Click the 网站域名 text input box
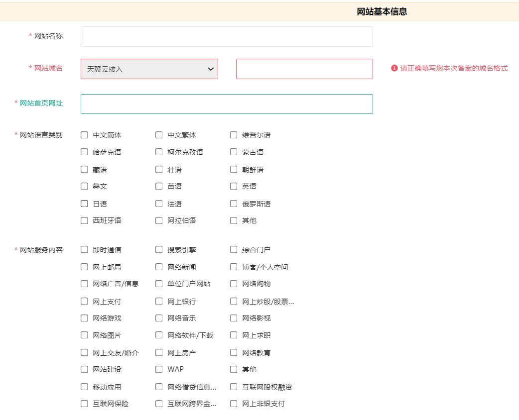 pos(304,69)
